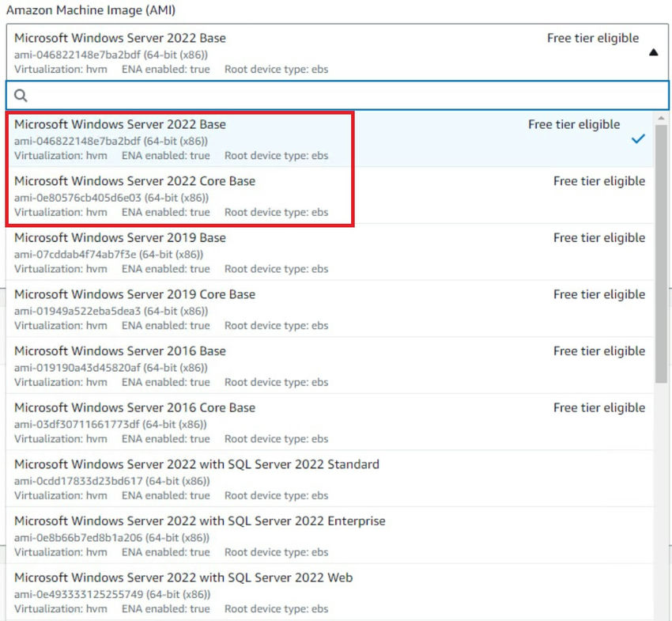Click Free tier eligible label for 2016 Base
Screen dimensions: 672x621
pos(599,350)
